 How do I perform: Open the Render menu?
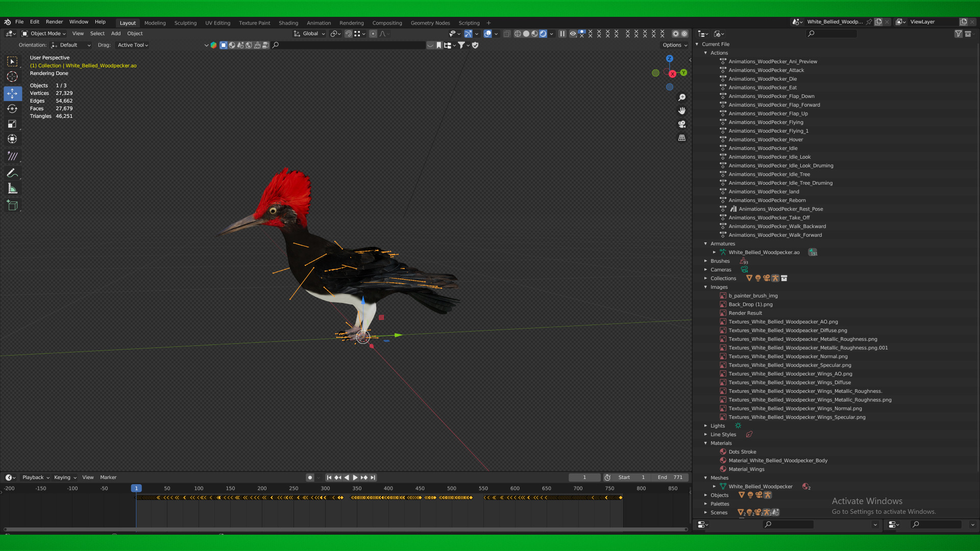tap(54, 22)
